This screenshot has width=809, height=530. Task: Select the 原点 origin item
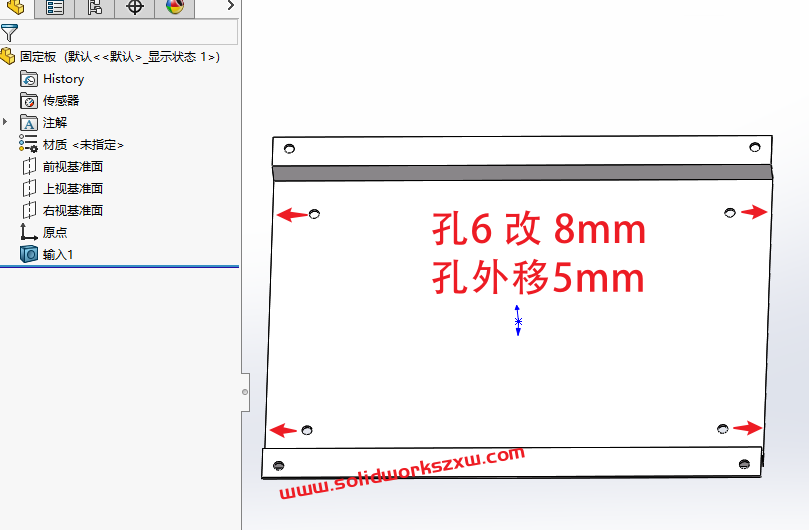[x=54, y=232]
